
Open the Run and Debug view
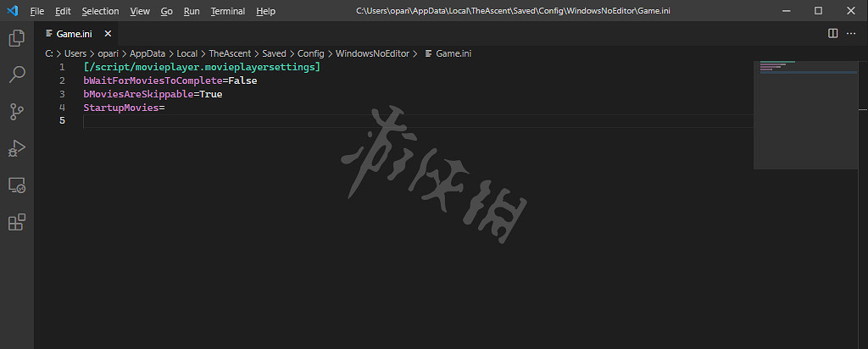coord(16,148)
